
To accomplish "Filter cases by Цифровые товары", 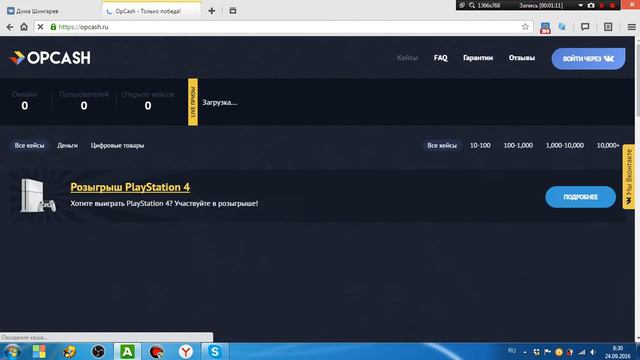I will [117, 146].
